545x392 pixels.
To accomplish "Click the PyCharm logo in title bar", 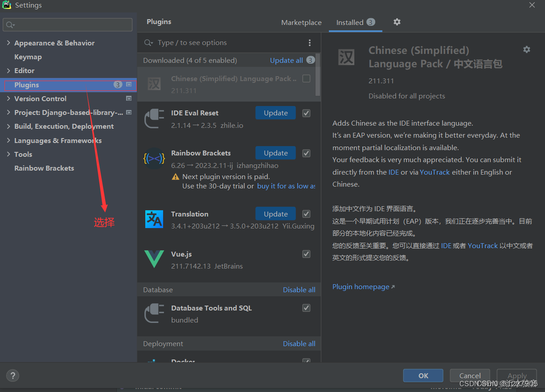I will [x=6, y=5].
